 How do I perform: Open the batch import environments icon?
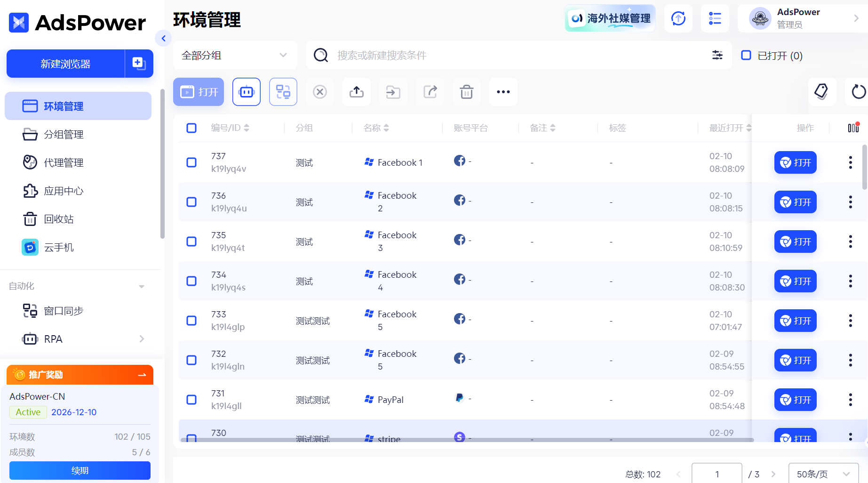(x=356, y=92)
